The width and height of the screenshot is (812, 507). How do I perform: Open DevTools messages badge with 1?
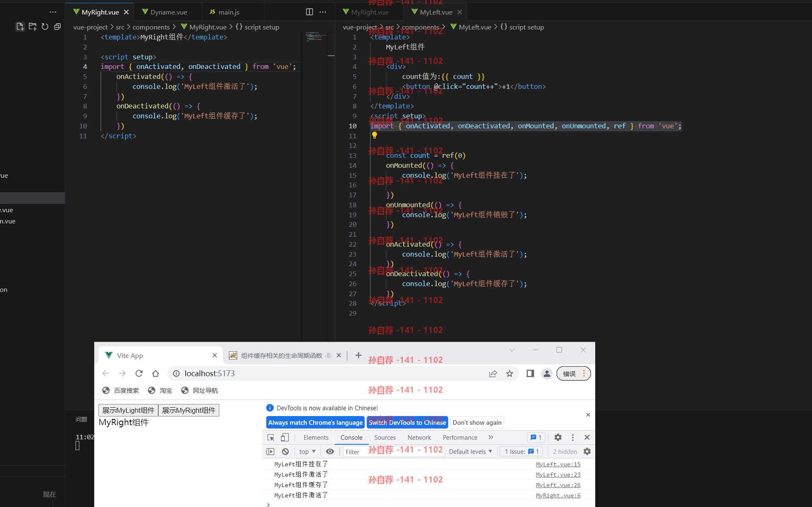pyautogui.click(x=536, y=437)
